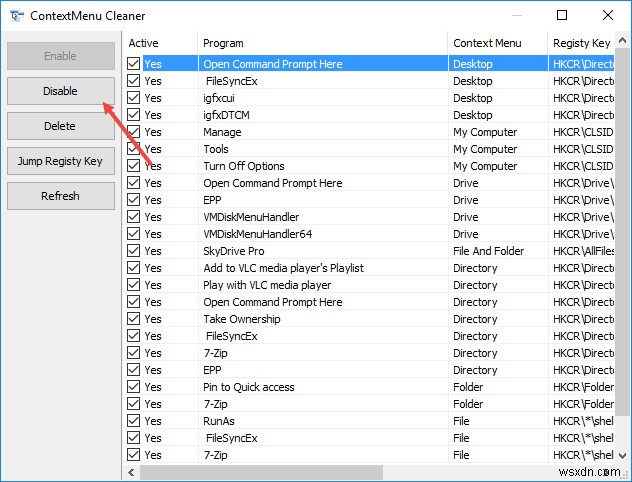Click the vertical scrollbar up arrow
This screenshot has width=632, height=482.
point(622,40)
